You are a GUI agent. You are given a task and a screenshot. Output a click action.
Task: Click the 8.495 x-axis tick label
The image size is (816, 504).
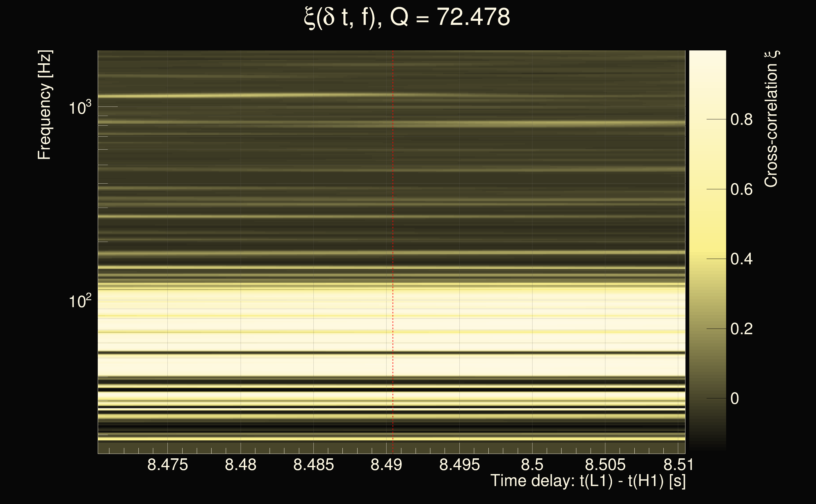459,465
